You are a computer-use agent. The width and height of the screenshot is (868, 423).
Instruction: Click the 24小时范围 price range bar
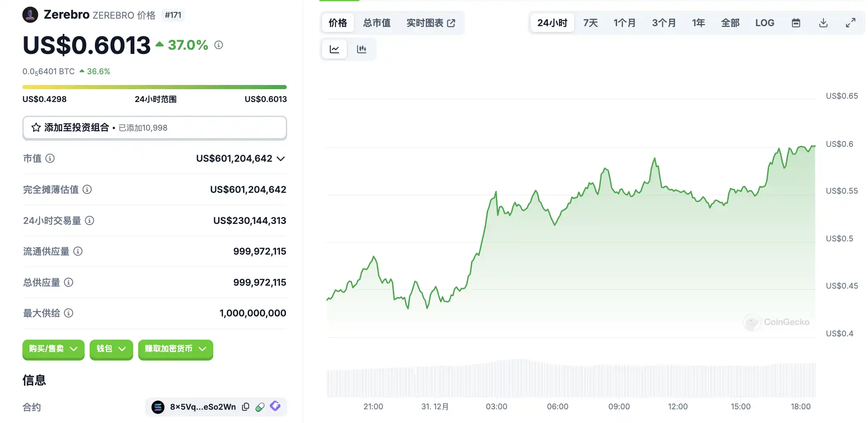154,87
